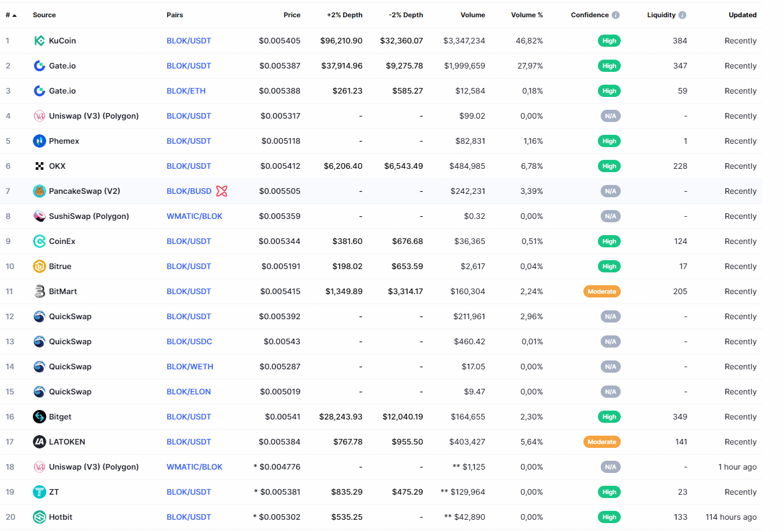
Task: Select the OKX liquidity score 228
Action: click(680, 166)
